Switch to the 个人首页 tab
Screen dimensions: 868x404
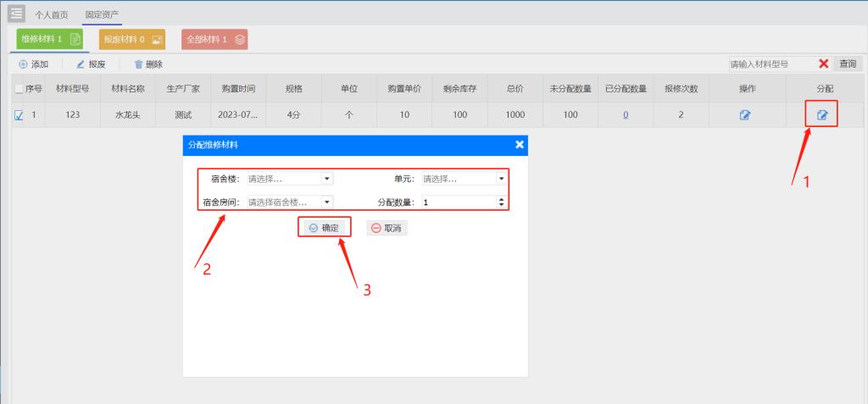(x=52, y=14)
